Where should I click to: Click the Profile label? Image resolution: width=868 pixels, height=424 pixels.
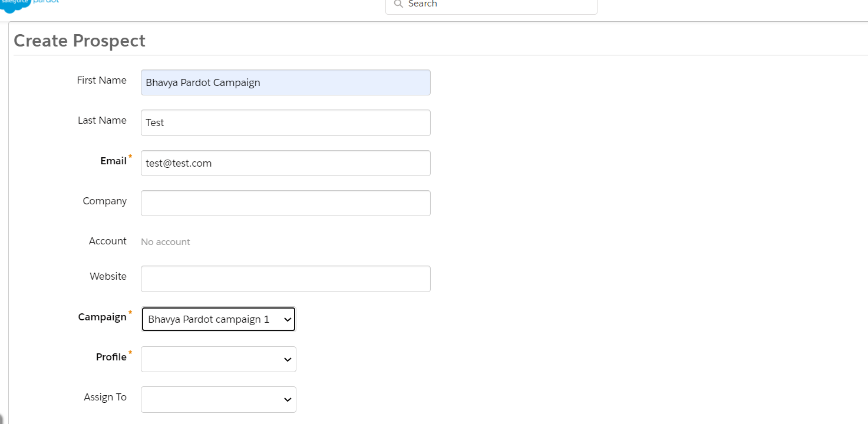[111, 357]
